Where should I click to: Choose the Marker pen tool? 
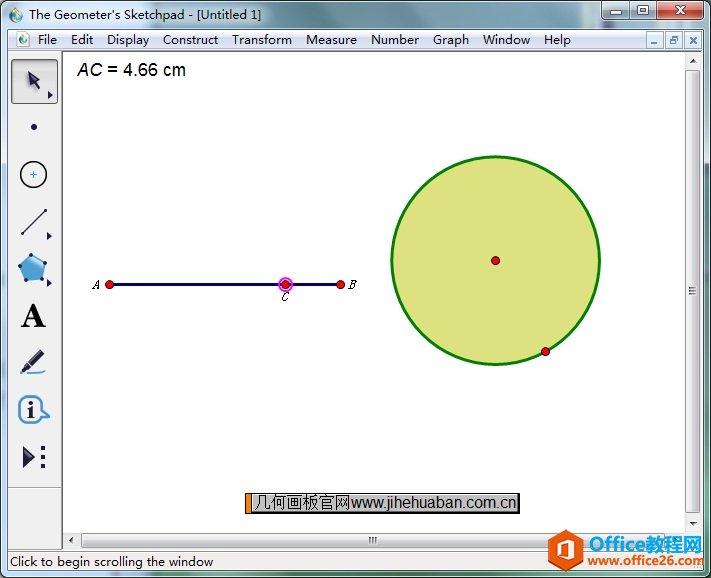[33, 362]
